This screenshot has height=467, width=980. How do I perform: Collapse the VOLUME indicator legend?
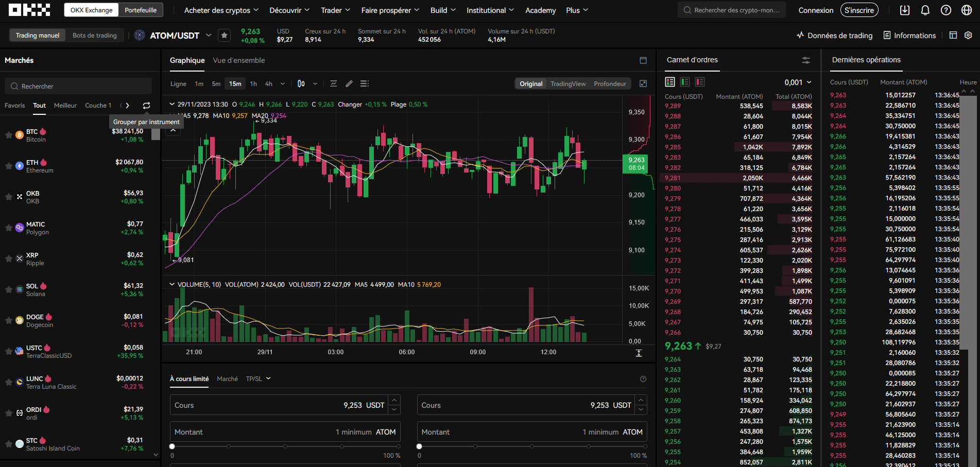[172, 284]
